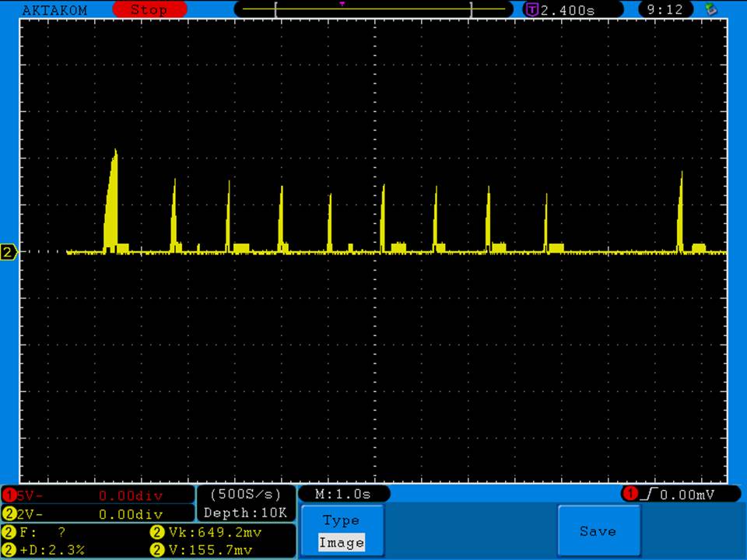This screenshot has height=560, width=747.
Task: Click the pink trigger marker in memory bar
Action: pyautogui.click(x=342, y=3)
